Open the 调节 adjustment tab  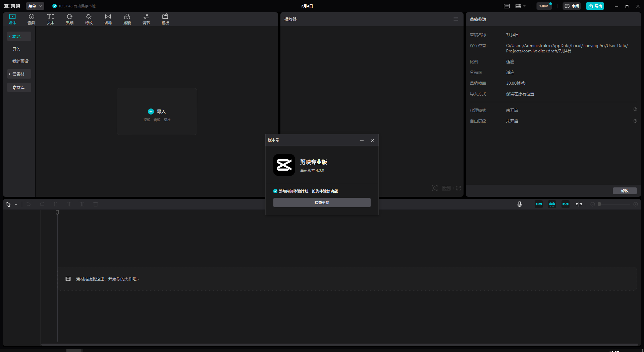coord(146,19)
